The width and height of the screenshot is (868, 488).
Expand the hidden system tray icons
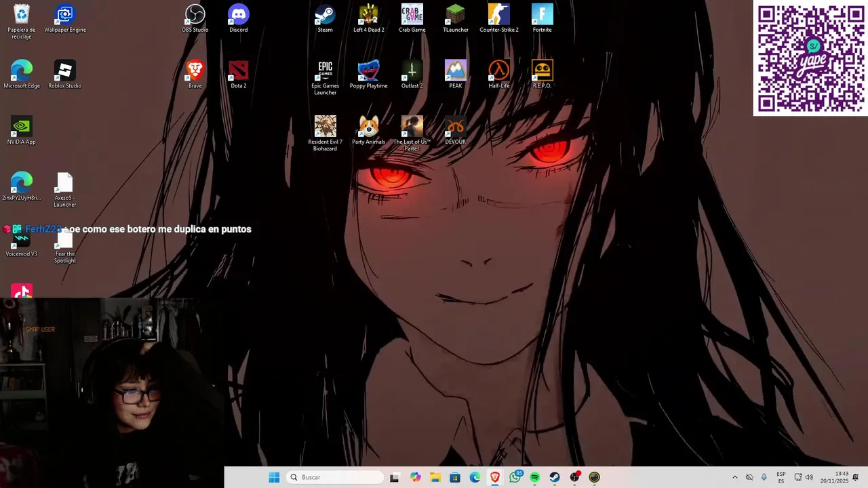point(734,477)
